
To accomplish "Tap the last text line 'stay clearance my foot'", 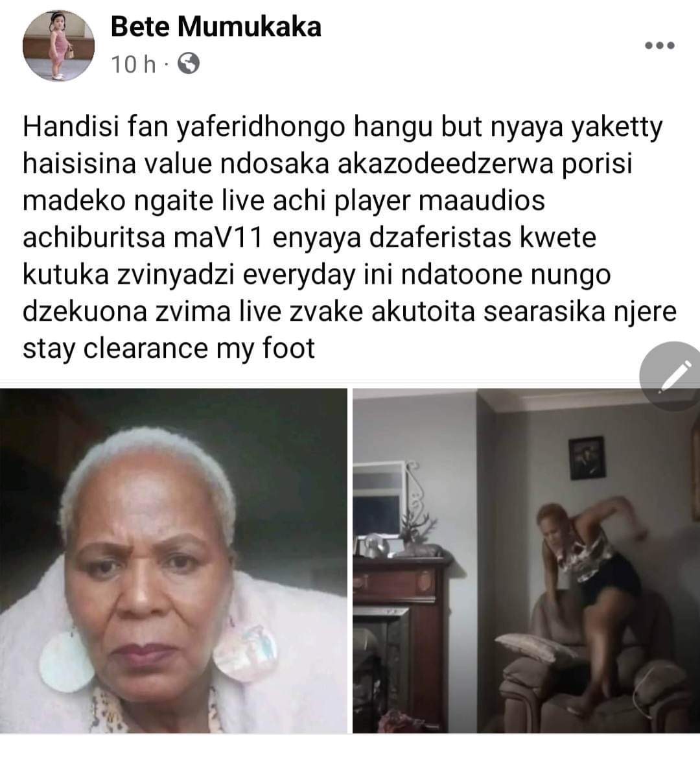I will (169, 349).
